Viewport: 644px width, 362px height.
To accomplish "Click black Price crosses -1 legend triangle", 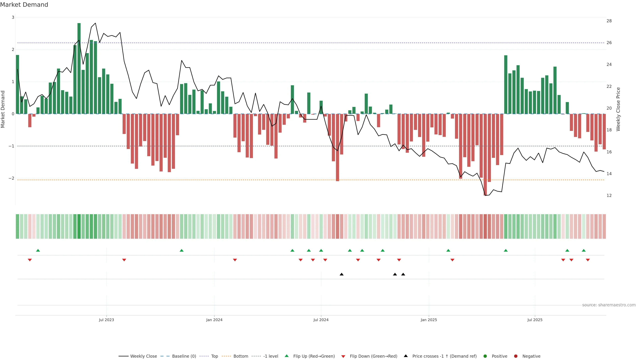I will click(x=406, y=356).
